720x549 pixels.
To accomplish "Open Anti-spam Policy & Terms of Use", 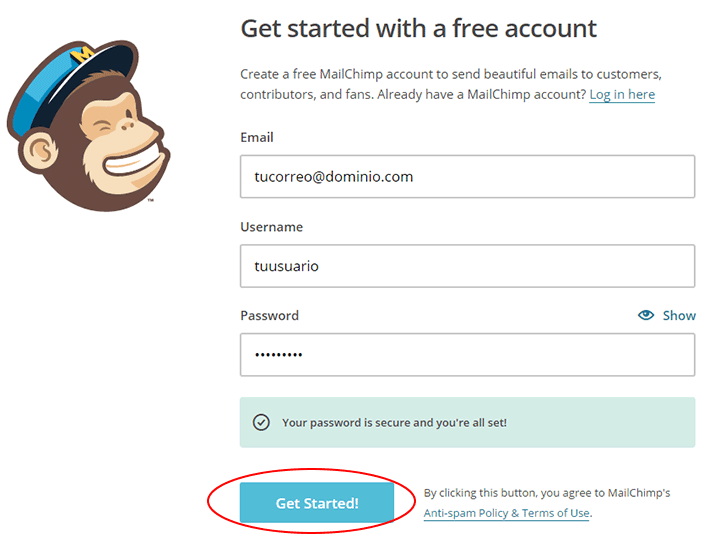I will (x=506, y=513).
